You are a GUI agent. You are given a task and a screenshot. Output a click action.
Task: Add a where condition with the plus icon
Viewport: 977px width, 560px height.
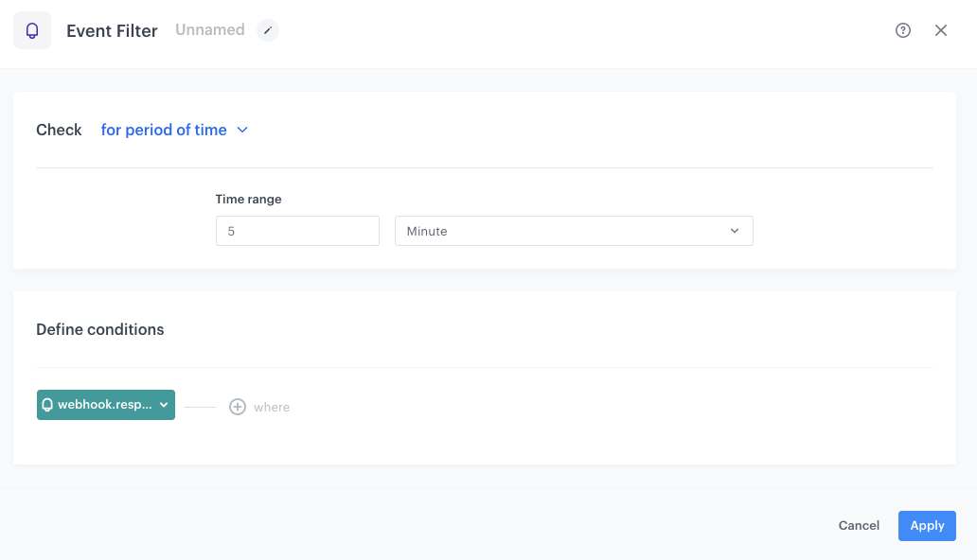click(x=238, y=406)
